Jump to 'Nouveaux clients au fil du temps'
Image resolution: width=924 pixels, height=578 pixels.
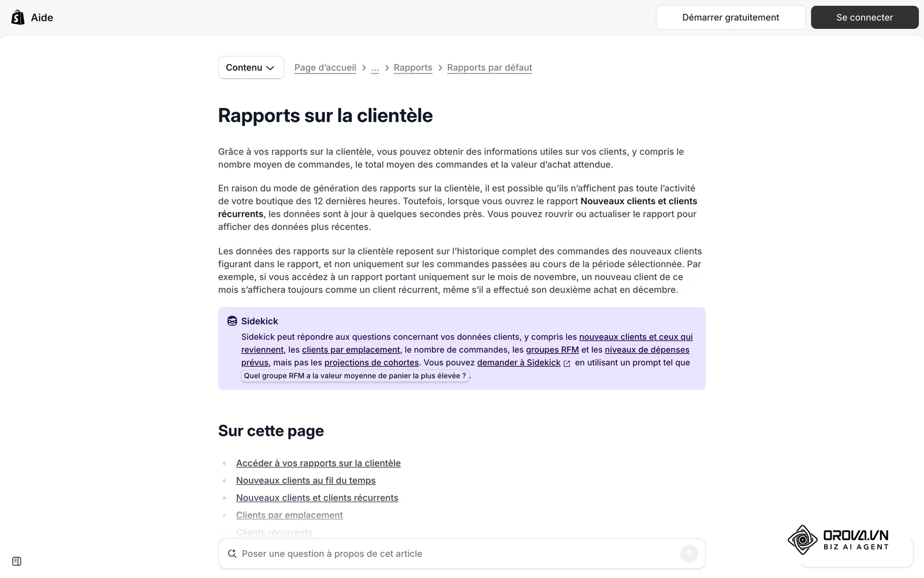(x=305, y=480)
